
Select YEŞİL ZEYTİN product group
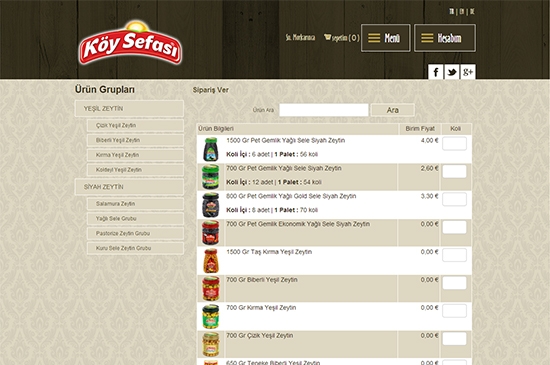click(129, 109)
